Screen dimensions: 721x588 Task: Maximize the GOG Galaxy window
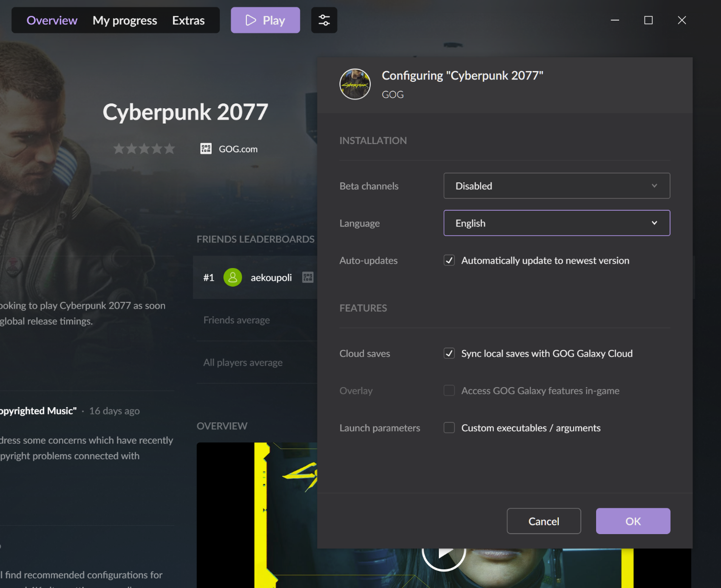(649, 20)
